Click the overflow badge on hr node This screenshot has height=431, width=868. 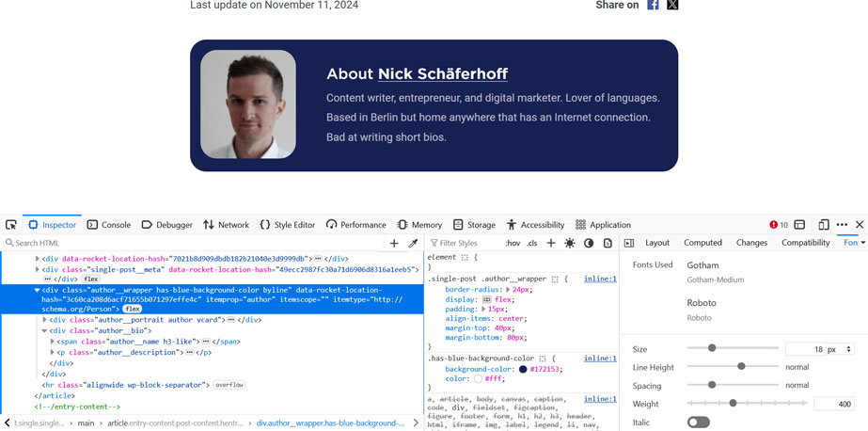coord(229,385)
